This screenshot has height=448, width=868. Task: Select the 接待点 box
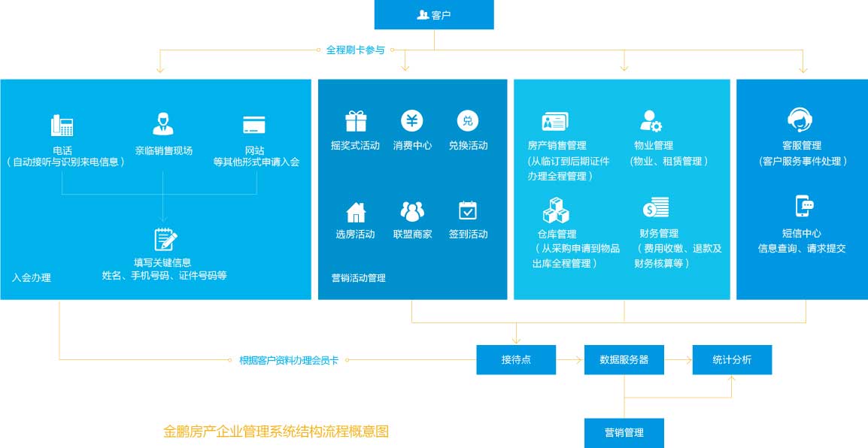[516, 359]
